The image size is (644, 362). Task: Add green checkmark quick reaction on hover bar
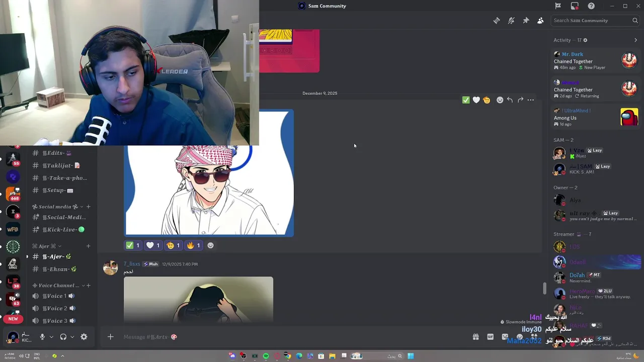466,100
